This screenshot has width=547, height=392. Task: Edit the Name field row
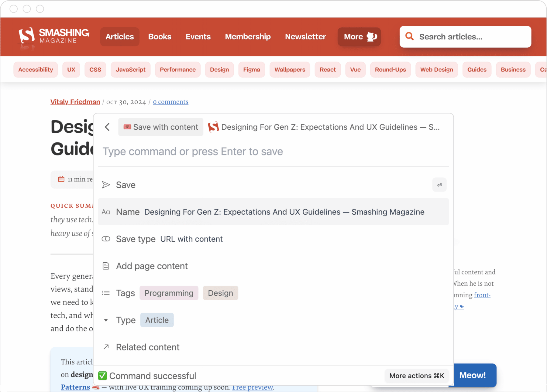click(x=273, y=212)
